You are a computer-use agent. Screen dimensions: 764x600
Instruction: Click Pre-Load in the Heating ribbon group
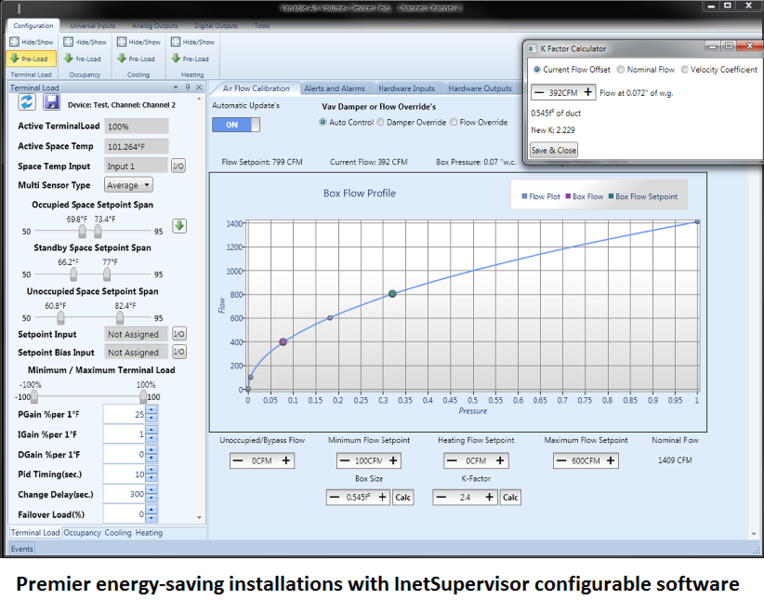[191, 58]
